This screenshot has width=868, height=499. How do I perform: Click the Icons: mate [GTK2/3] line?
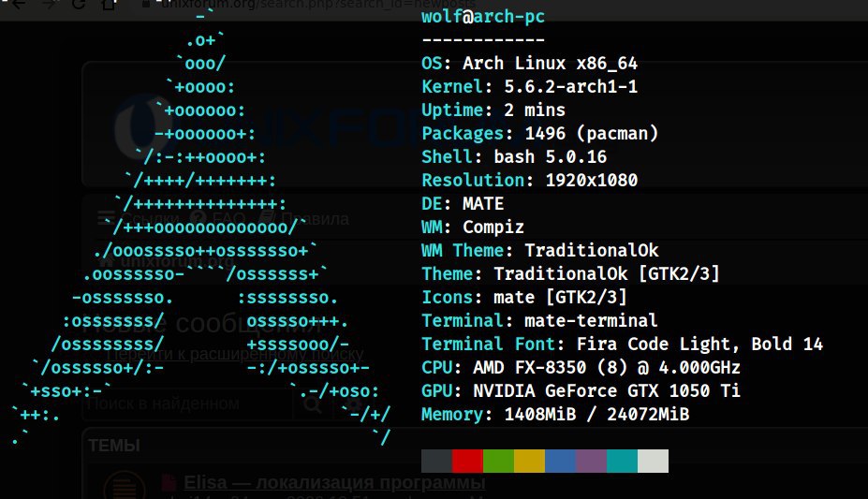click(524, 297)
